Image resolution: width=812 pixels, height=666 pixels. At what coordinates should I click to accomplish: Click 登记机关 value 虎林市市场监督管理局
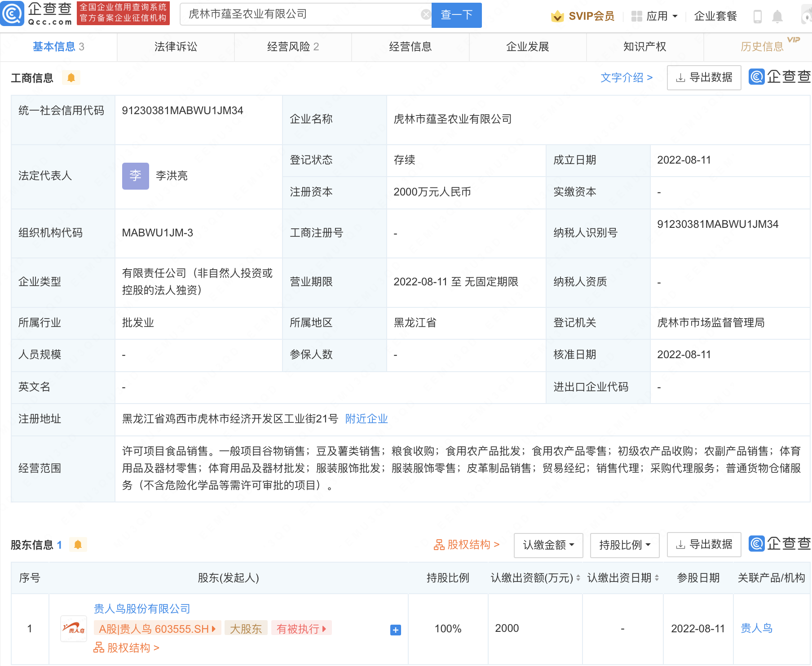click(711, 323)
